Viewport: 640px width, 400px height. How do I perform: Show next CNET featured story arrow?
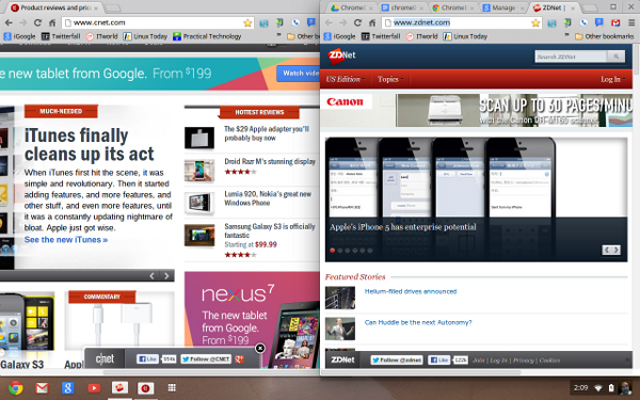(x=167, y=276)
